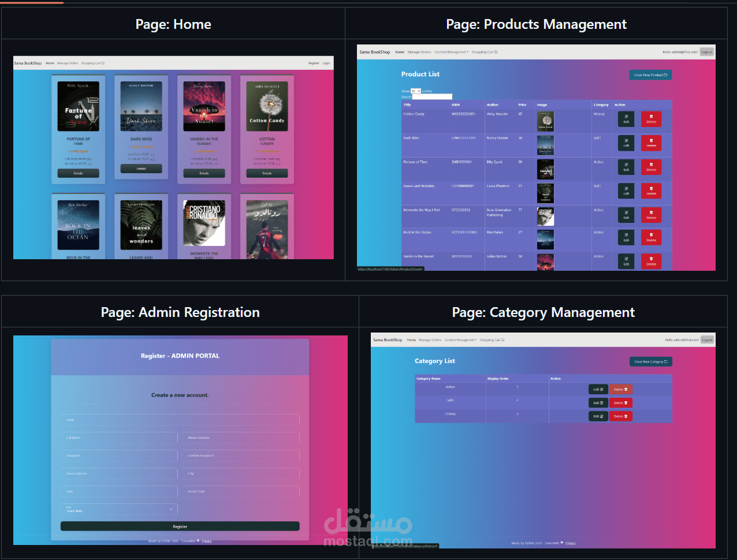The image size is (737, 560).
Task: Delete the Fortune of Time product
Action: click(x=651, y=167)
